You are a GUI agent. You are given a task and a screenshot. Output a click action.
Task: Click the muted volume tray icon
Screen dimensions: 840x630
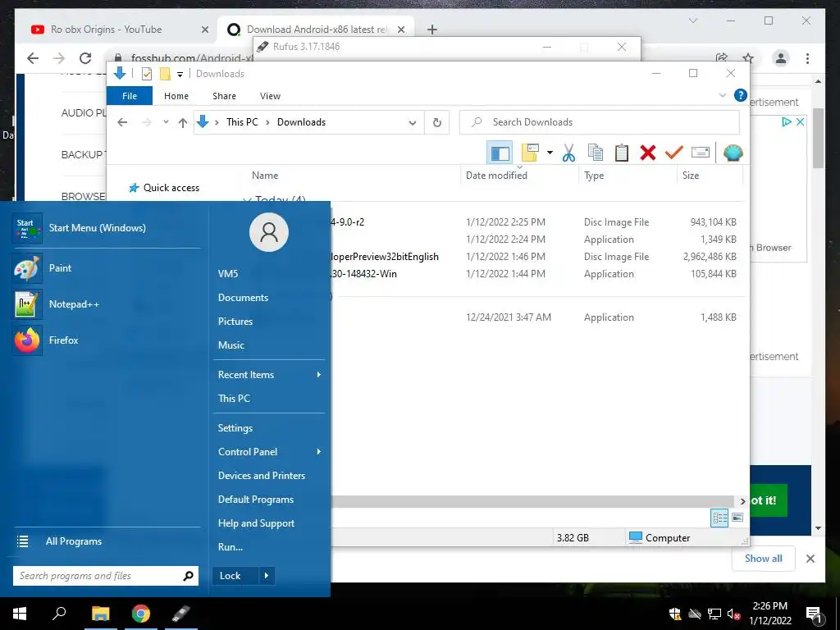734,614
